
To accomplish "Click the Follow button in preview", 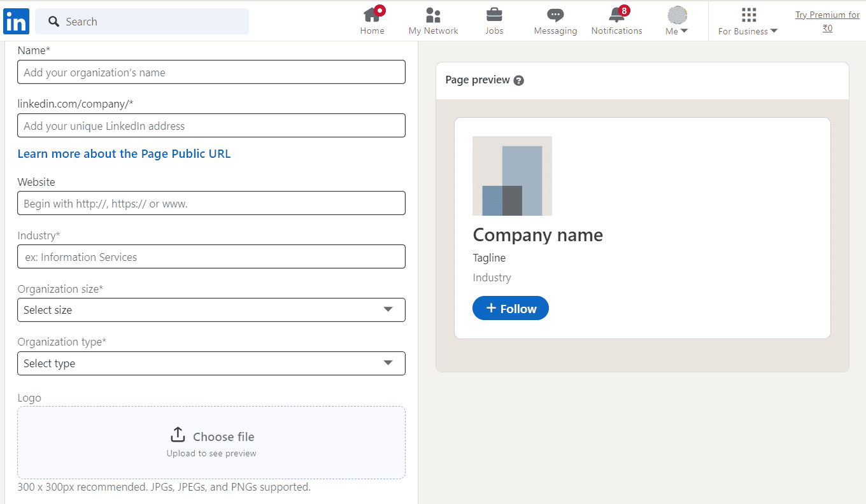I will point(511,309).
